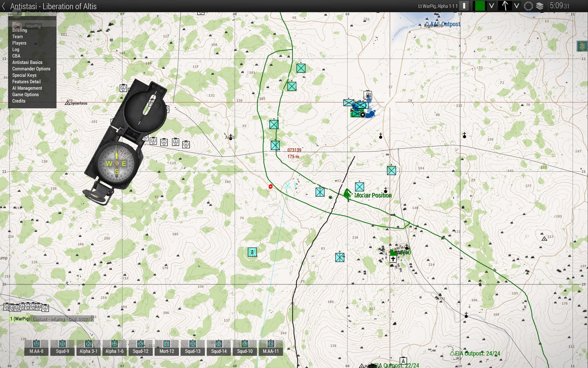Image resolution: width=588 pixels, height=368 pixels.
Task: Toggle map textures layers icon
Action: 540,6
